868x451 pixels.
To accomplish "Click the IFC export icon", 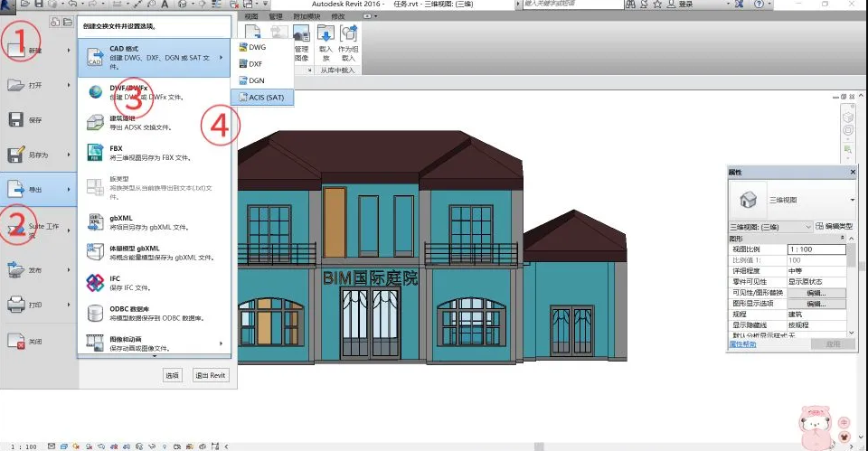I will (x=95, y=283).
